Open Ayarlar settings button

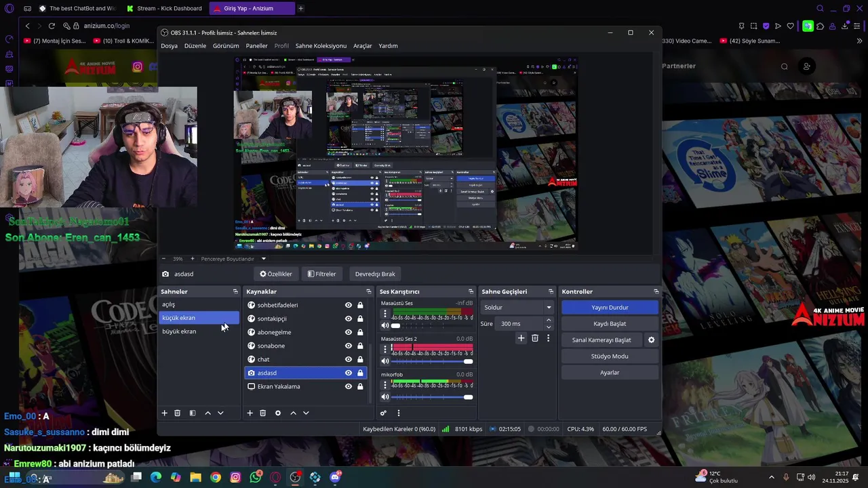[x=610, y=372]
